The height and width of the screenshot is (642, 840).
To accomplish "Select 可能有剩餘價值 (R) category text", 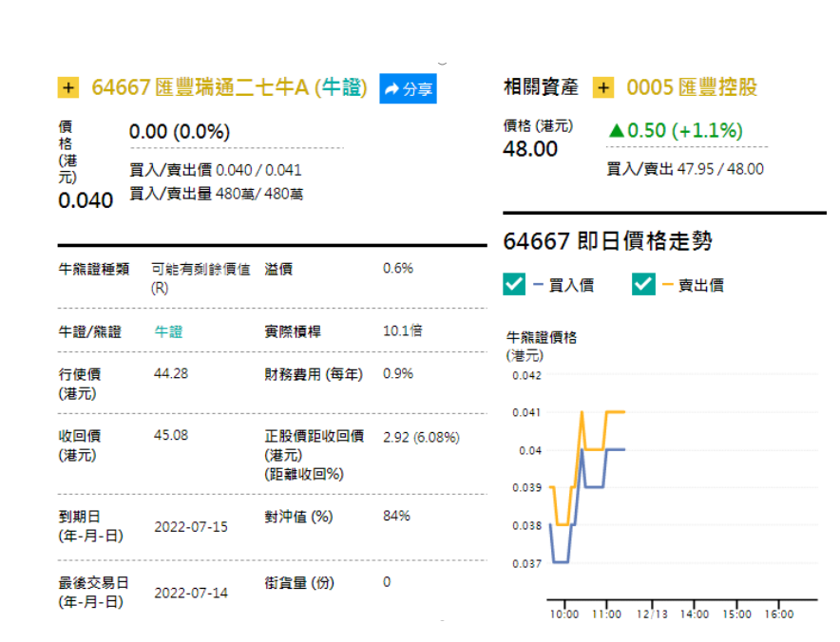I will point(200,278).
